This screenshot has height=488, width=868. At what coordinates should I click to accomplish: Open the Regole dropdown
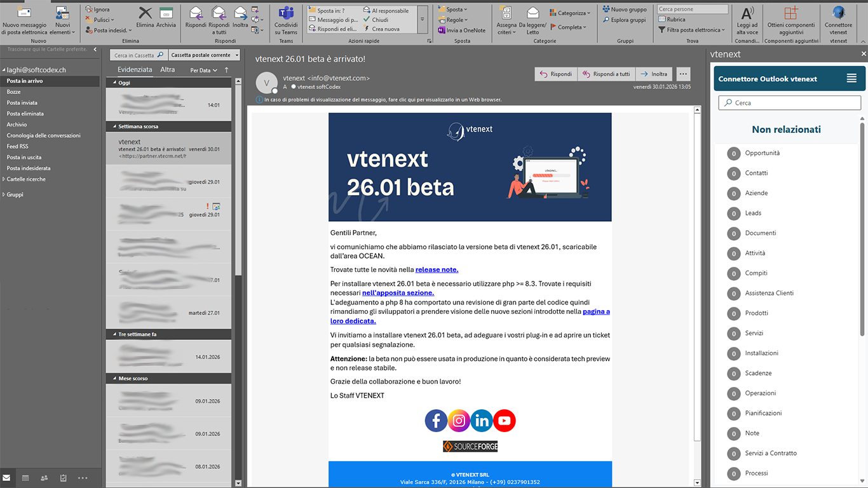(x=452, y=20)
